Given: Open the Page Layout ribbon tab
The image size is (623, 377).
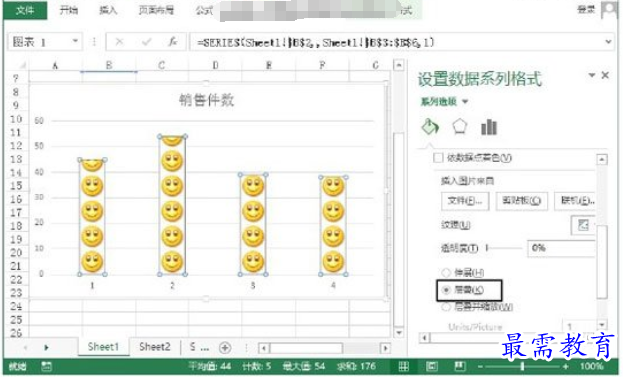Looking at the screenshot, I should pos(156,10).
